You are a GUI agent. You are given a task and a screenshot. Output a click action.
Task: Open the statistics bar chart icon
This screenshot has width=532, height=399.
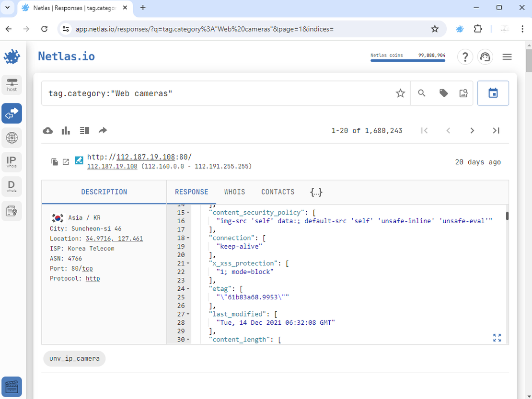point(66,131)
